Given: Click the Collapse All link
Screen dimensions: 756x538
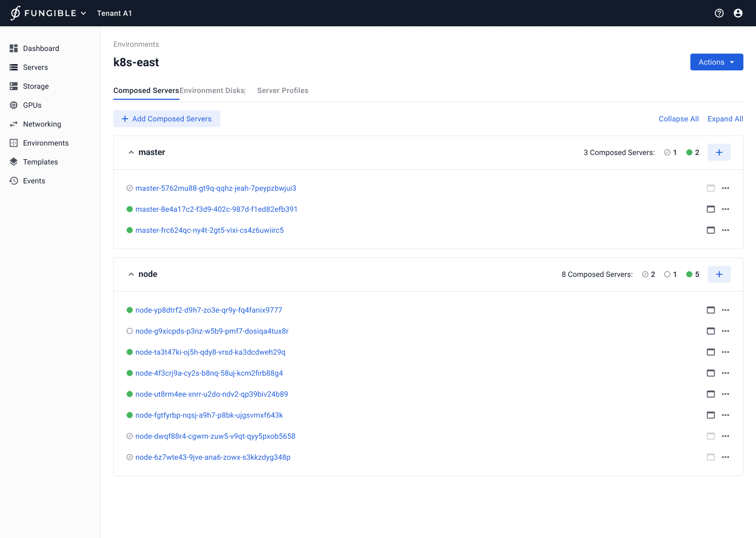Looking at the screenshot, I should 678,119.
